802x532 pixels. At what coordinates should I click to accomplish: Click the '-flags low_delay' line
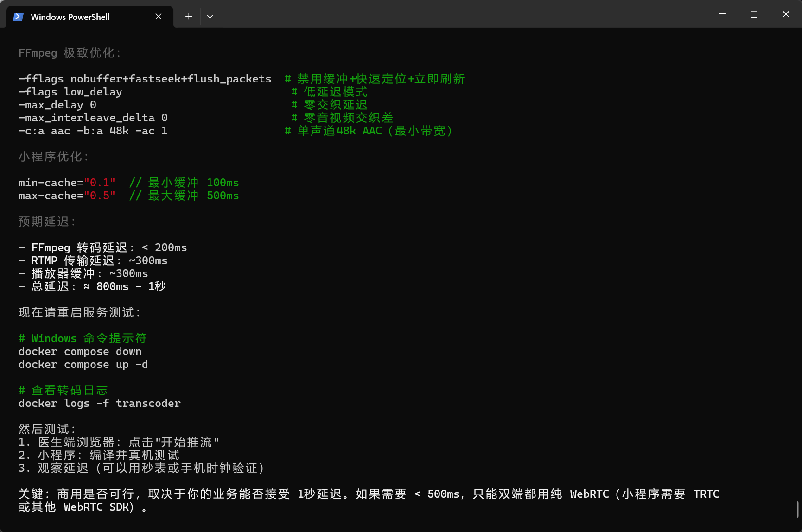coord(70,92)
